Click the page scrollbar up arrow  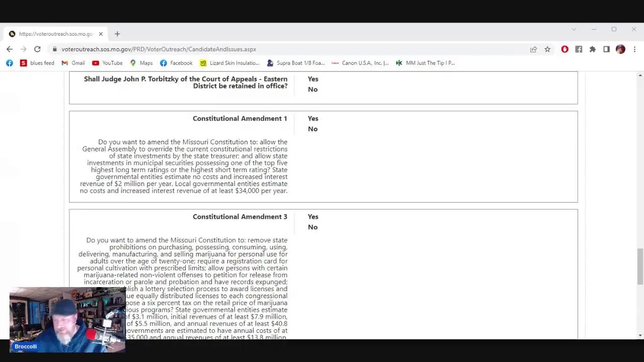640,75
